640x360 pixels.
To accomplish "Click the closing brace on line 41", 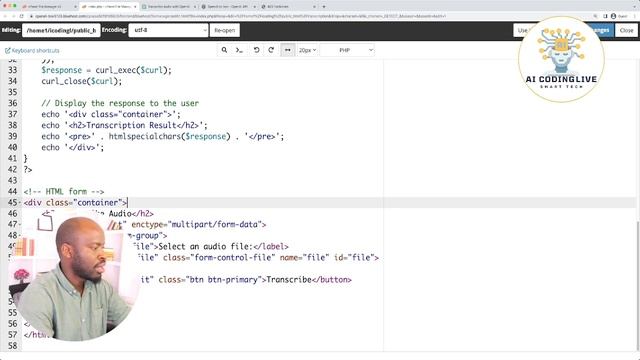I will (x=25, y=158).
